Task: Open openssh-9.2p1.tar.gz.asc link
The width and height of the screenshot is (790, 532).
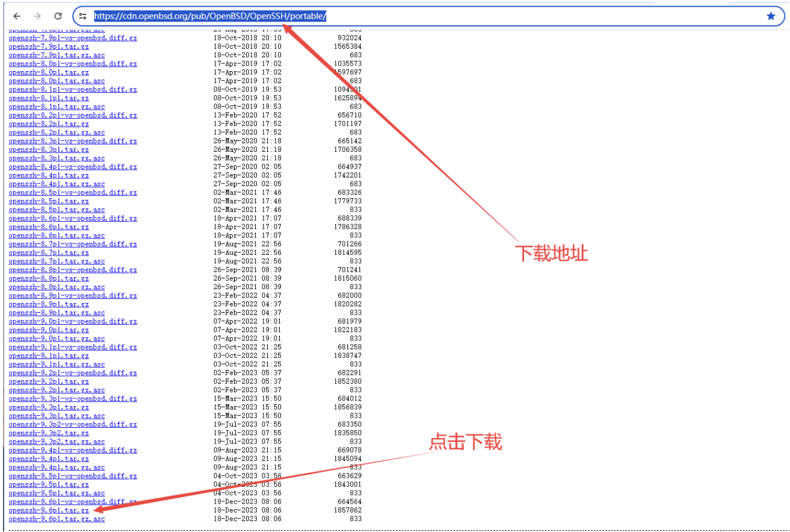Action: [57, 390]
